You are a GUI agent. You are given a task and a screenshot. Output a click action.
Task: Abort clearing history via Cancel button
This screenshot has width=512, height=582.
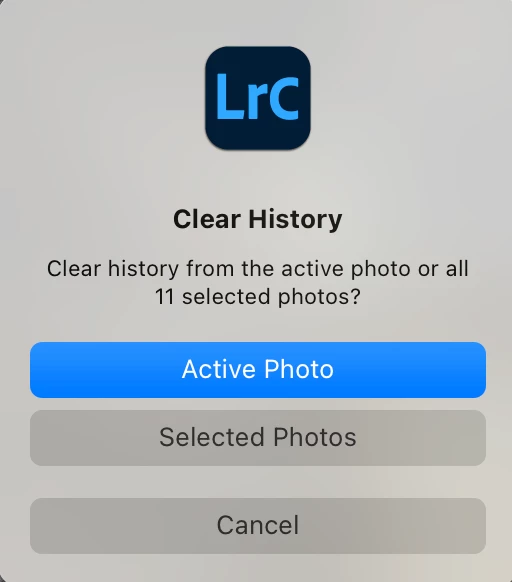click(258, 526)
